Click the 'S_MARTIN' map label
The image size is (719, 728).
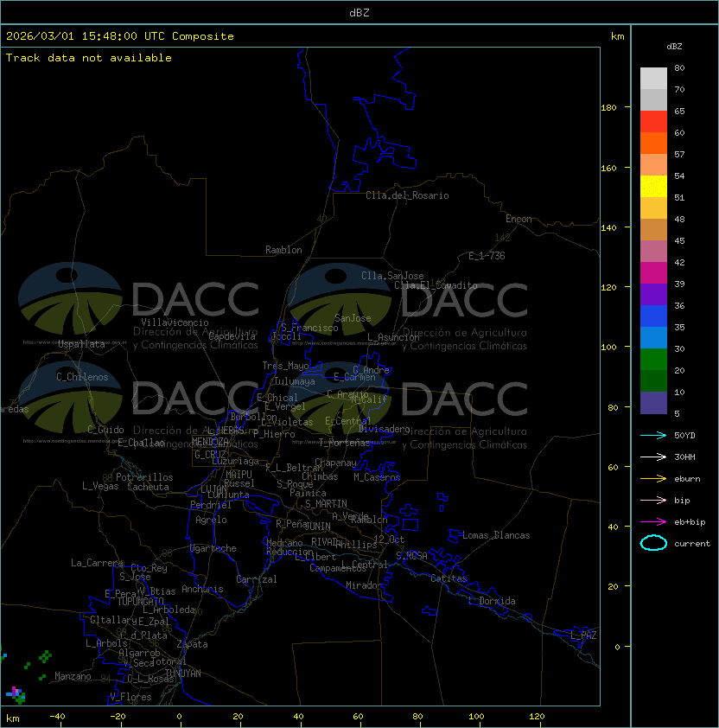point(327,504)
